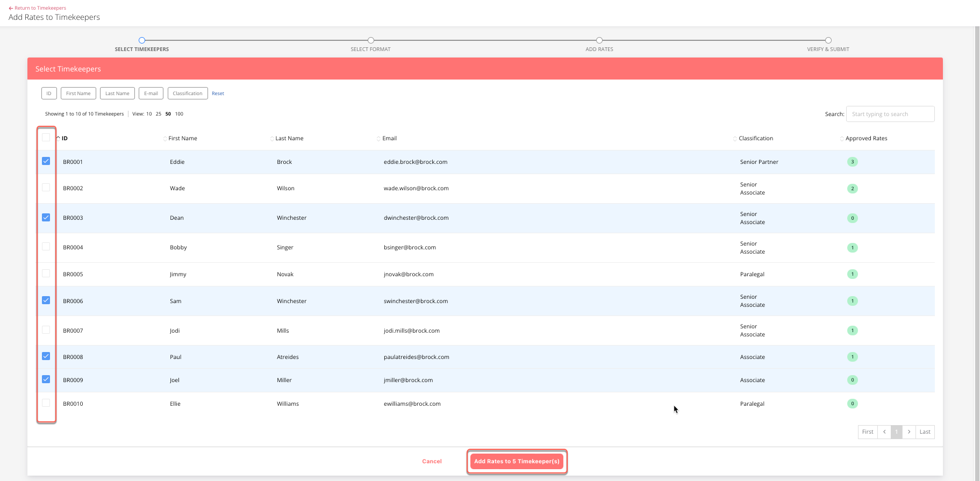Uncheck the checkbox for BR0001 Eddie Brock
This screenshot has width=980, height=481.
(46, 161)
